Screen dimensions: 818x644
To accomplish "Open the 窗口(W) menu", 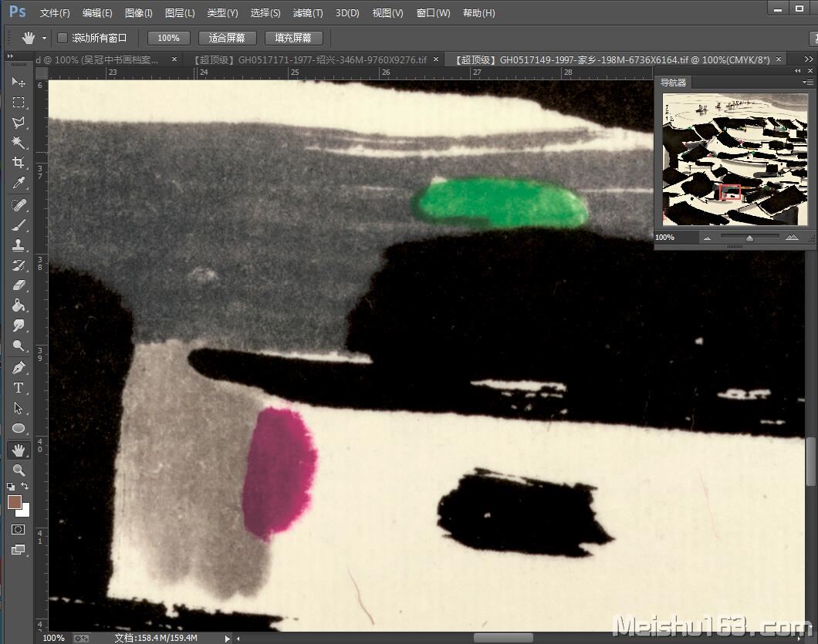I will click(x=433, y=12).
